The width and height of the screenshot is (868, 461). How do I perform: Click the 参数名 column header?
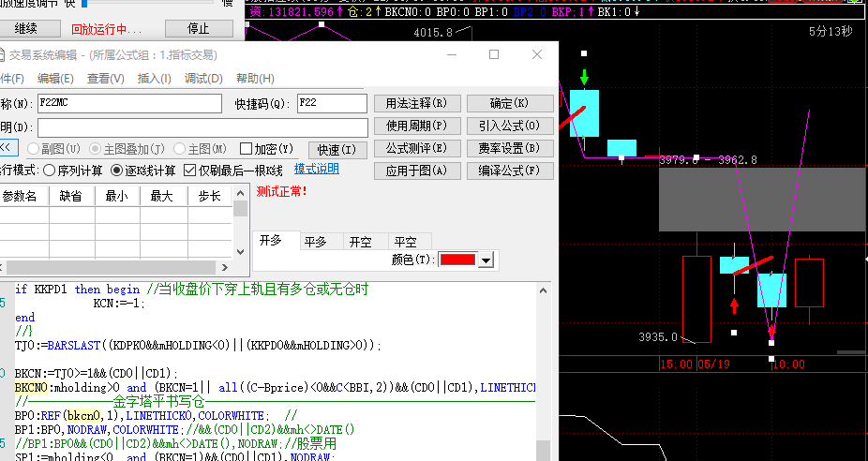coord(23,197)
